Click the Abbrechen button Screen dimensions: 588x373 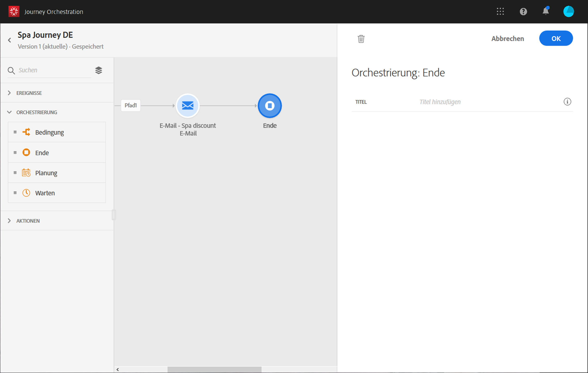507,39
